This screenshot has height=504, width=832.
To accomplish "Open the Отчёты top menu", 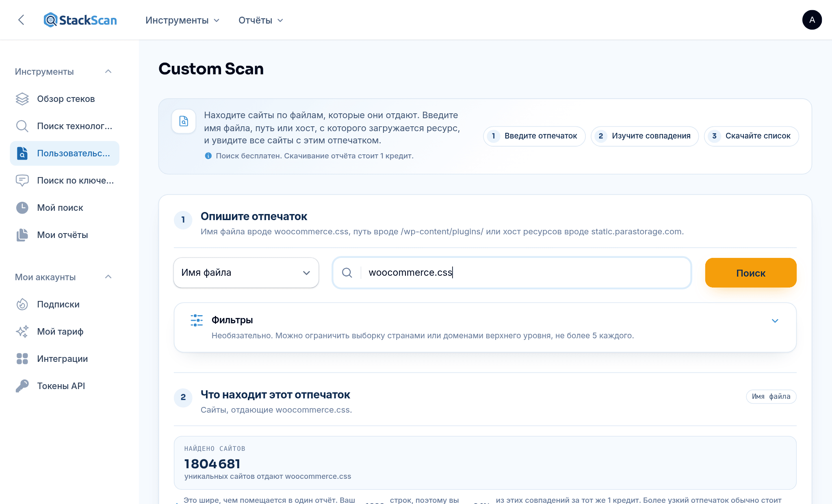I will click(261, 20).
